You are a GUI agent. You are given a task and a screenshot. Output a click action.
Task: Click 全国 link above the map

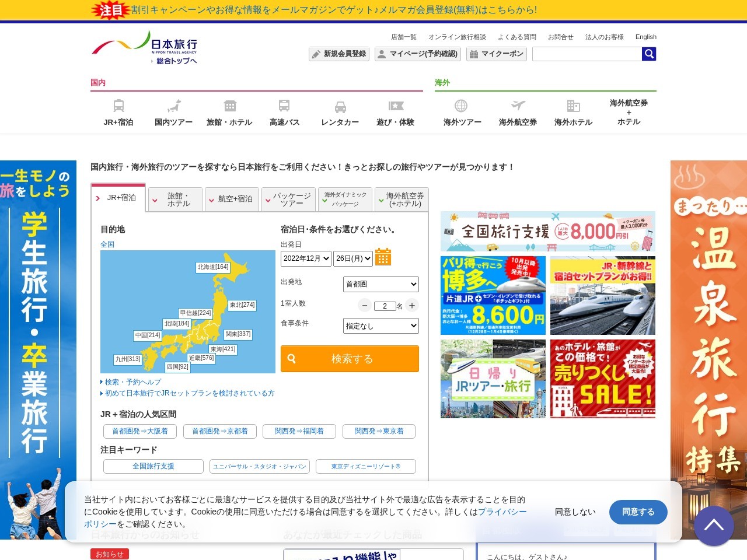click(x=107, y=244)
